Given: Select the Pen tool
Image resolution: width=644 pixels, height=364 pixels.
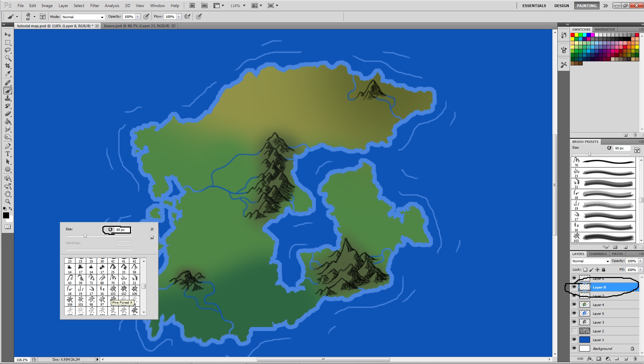Looking at the screenshot, I should pyautogui.click(x=8, y=146).
